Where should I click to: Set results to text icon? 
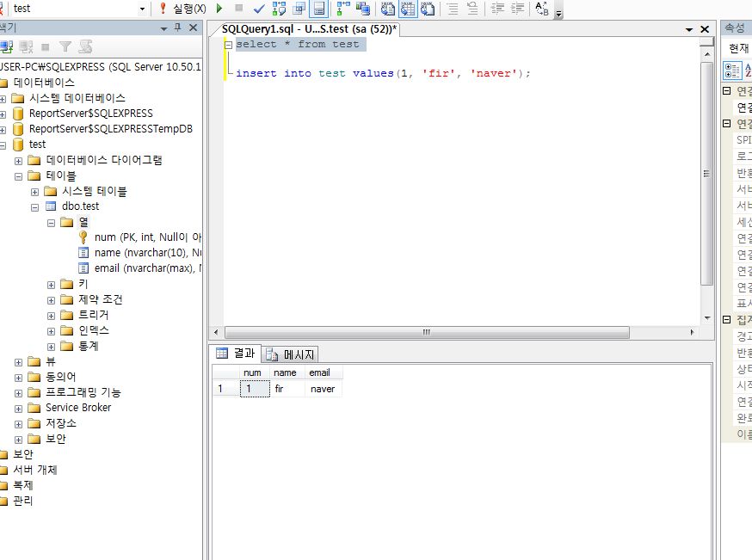coord(387,9)
